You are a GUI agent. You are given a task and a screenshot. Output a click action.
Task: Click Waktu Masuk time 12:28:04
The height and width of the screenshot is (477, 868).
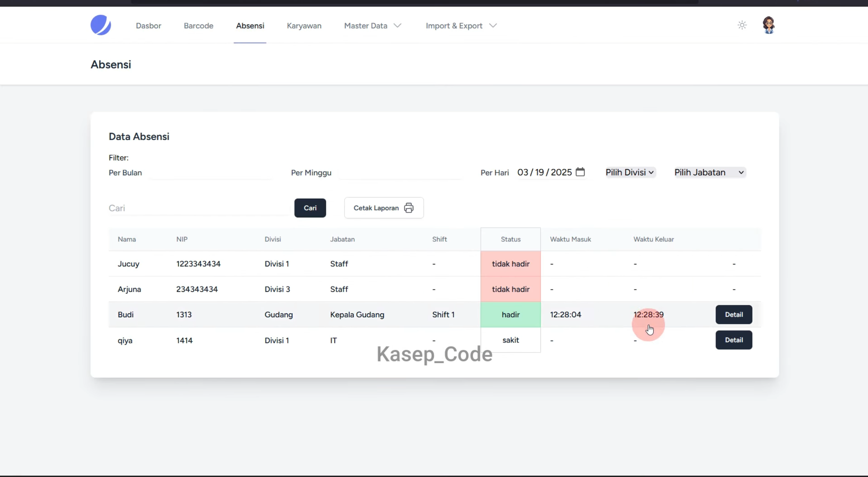[566, 315]
